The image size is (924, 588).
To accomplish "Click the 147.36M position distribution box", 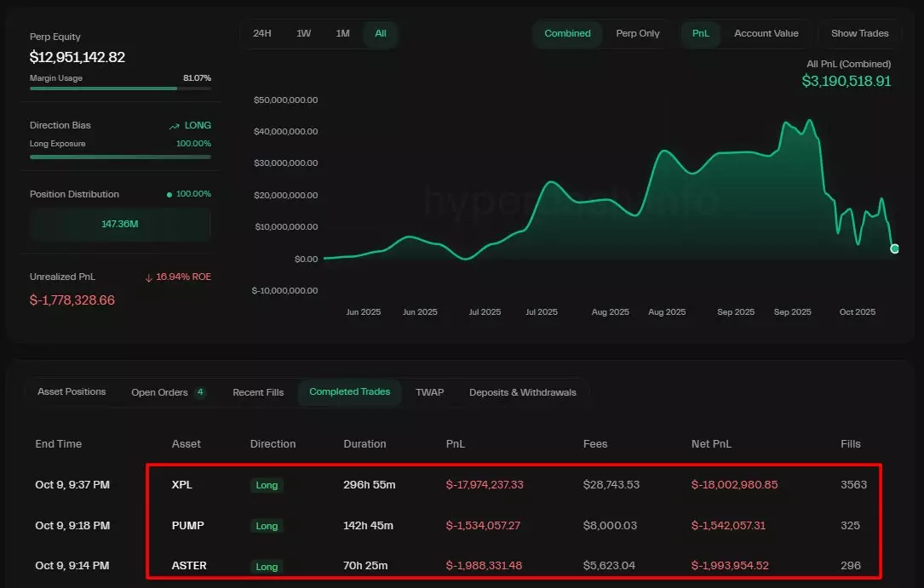I will pyautogui.click(x=120, y=225).
